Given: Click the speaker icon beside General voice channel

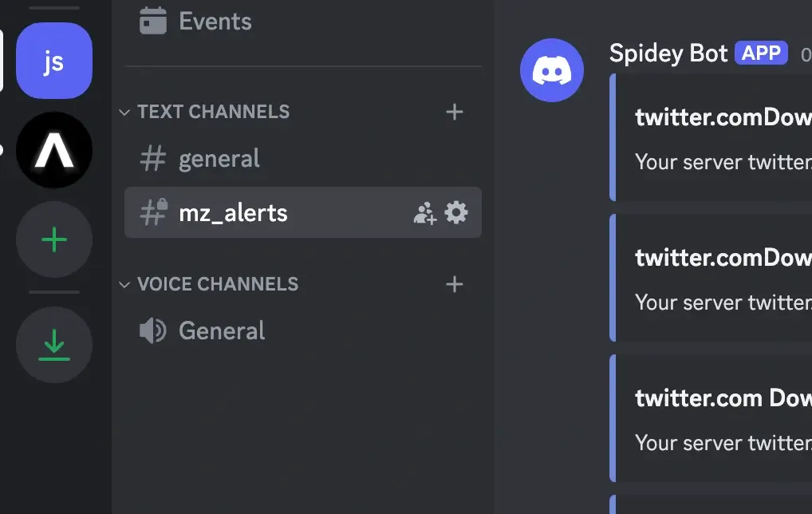Looking at the screenshot, I should [152, 330].
